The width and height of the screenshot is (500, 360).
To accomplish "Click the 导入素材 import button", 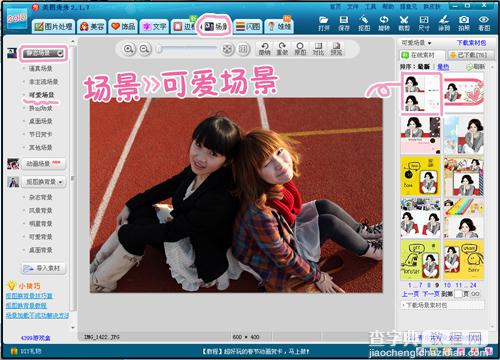I will click(x=44, y=268).
